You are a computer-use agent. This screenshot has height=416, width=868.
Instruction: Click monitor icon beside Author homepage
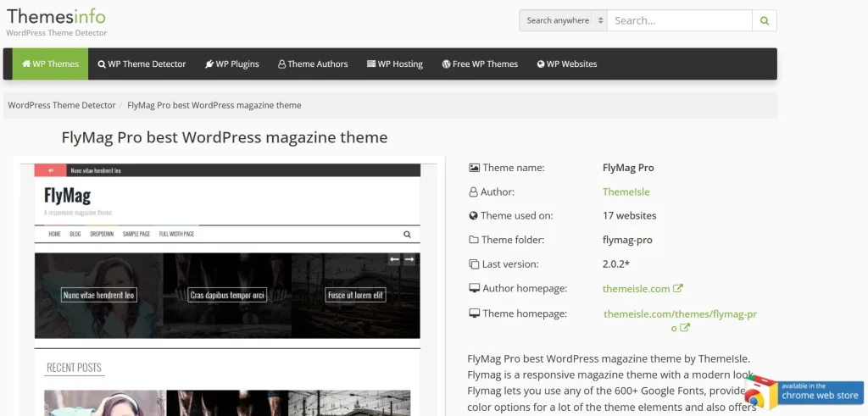pos(474,288)
